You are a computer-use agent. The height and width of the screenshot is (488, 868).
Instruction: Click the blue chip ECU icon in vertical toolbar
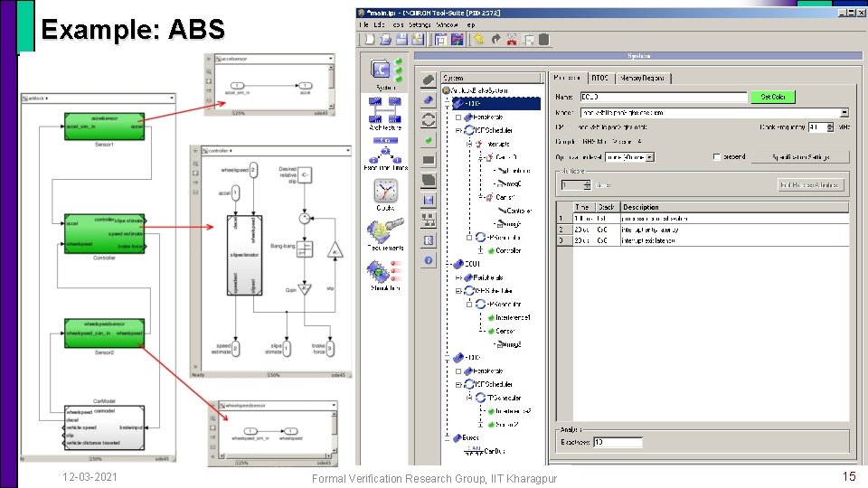pos(429,100)
